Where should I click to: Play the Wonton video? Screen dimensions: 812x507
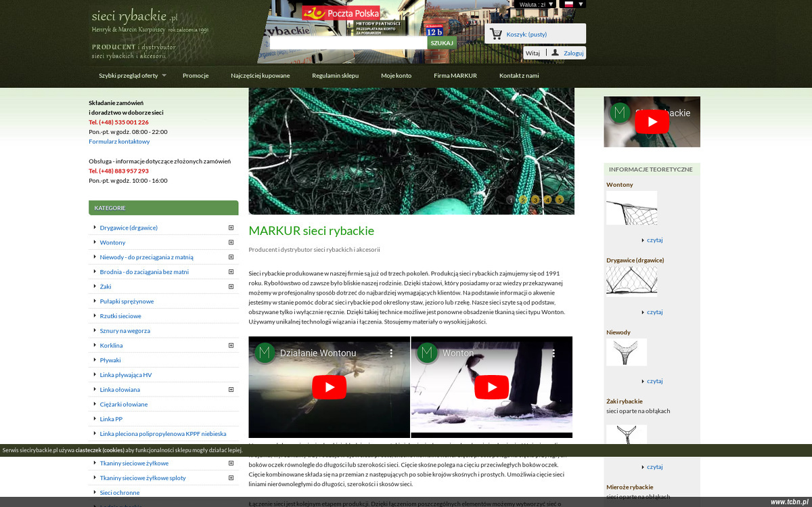tap(491, 387)
